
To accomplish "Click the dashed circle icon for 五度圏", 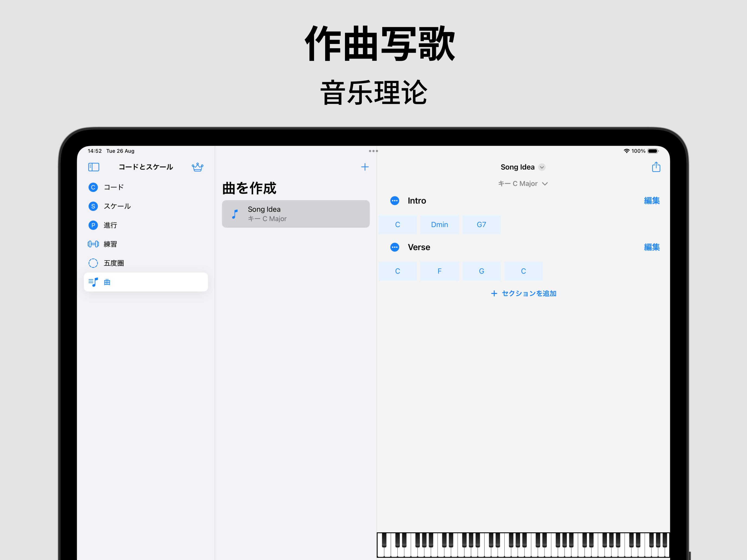I will 93,263.
